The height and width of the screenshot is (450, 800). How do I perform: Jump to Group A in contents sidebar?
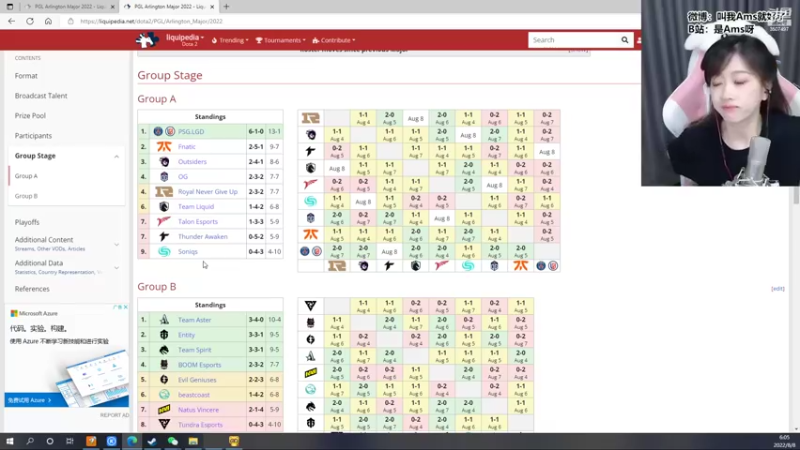(x=26, y=176)
